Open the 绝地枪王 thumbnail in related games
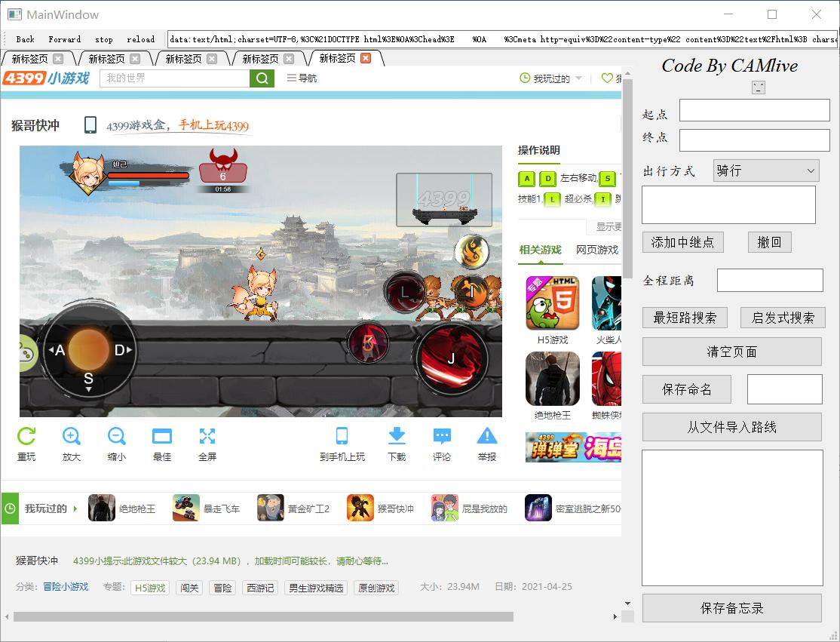The height and width of the screenshot is (642, 840). pyautogui.click(x=553, y=379)
